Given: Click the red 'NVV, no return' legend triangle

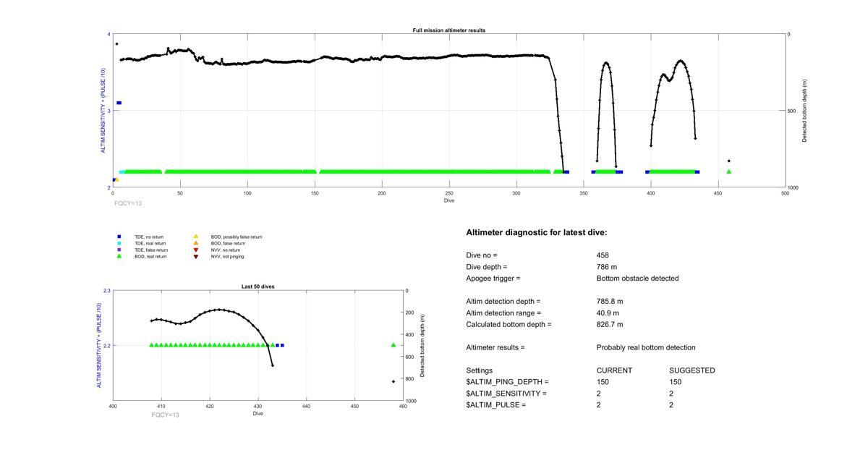Looking at the screenshot, I should [x=195, y=250].
